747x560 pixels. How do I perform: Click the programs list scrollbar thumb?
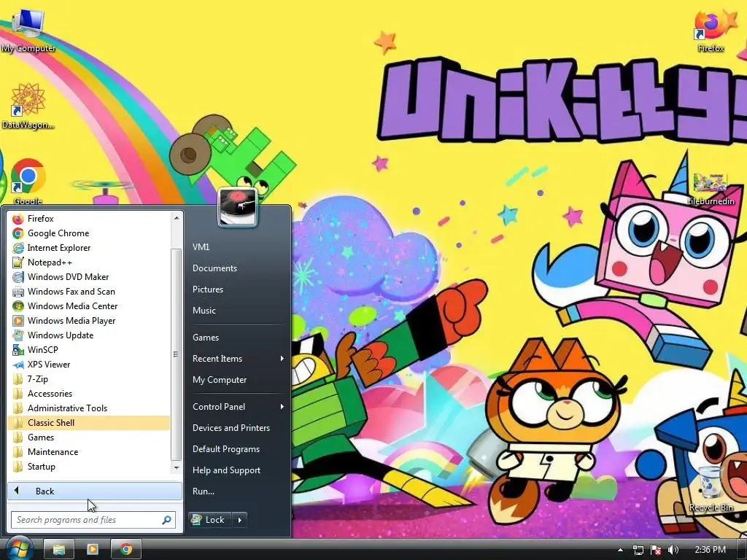pos(177,354)
